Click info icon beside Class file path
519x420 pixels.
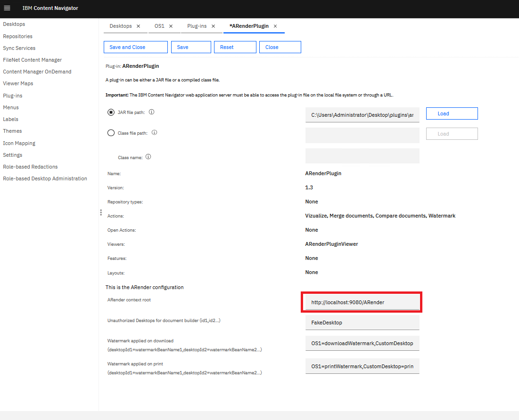coord(154,133)
